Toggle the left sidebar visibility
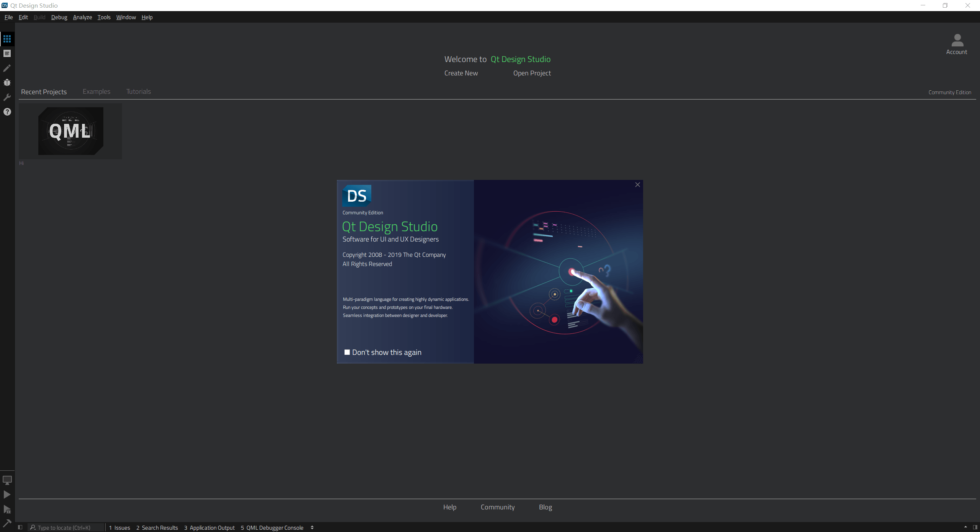 pos(20,527)
